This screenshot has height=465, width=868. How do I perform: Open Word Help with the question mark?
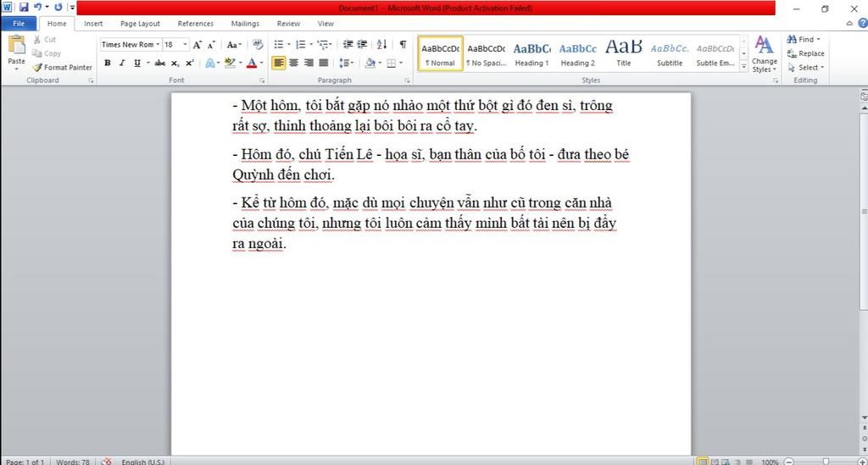coord(862,23)
